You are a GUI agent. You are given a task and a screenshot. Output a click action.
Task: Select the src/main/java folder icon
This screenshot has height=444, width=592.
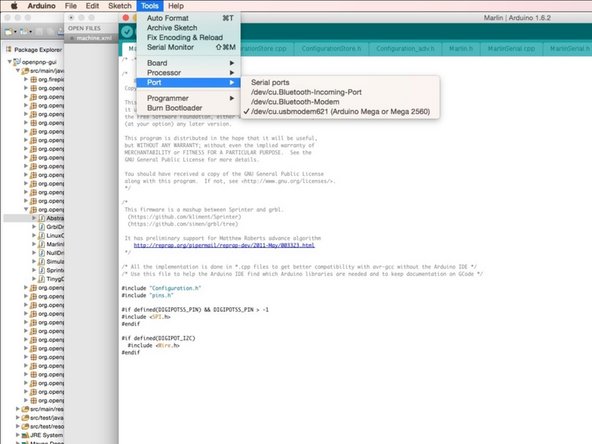25,71
